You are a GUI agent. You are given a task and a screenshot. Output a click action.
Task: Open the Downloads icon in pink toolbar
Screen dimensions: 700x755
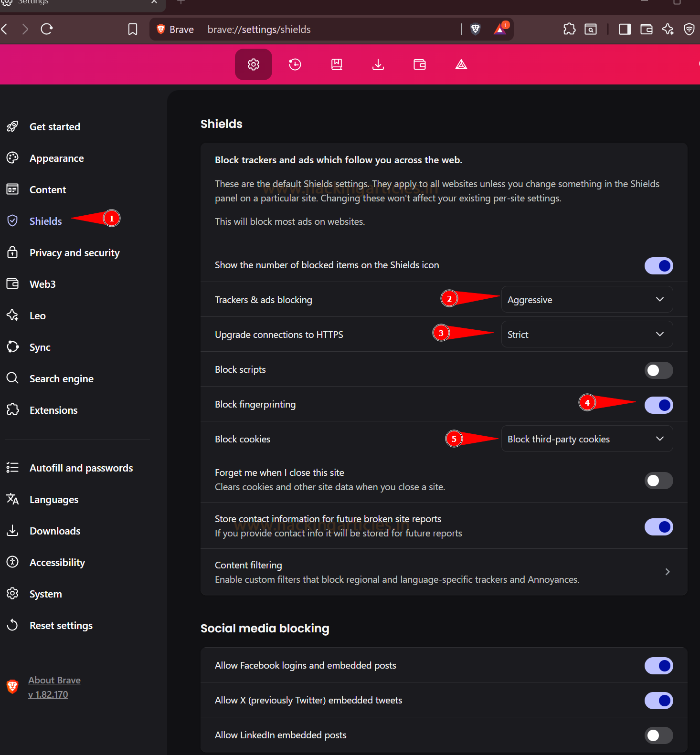click(x=378, y=64)
